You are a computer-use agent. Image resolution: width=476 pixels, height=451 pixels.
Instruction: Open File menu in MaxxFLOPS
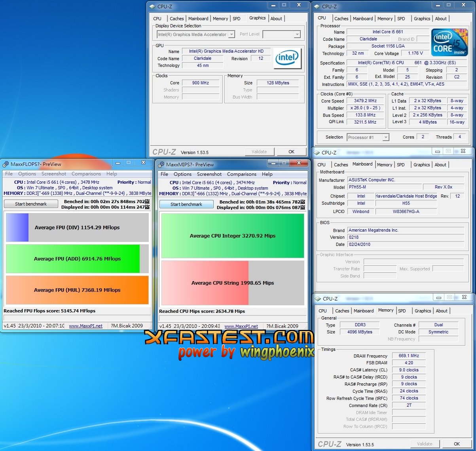[9, 174]
